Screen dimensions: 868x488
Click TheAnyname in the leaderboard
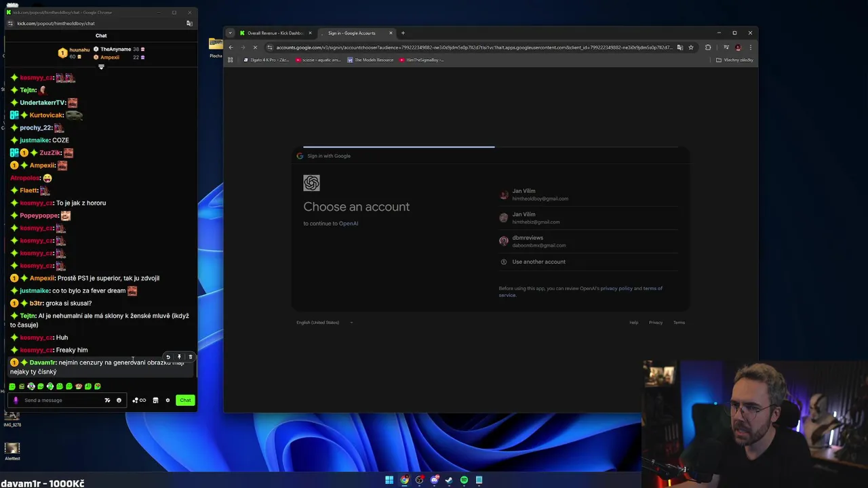[116, 49]
